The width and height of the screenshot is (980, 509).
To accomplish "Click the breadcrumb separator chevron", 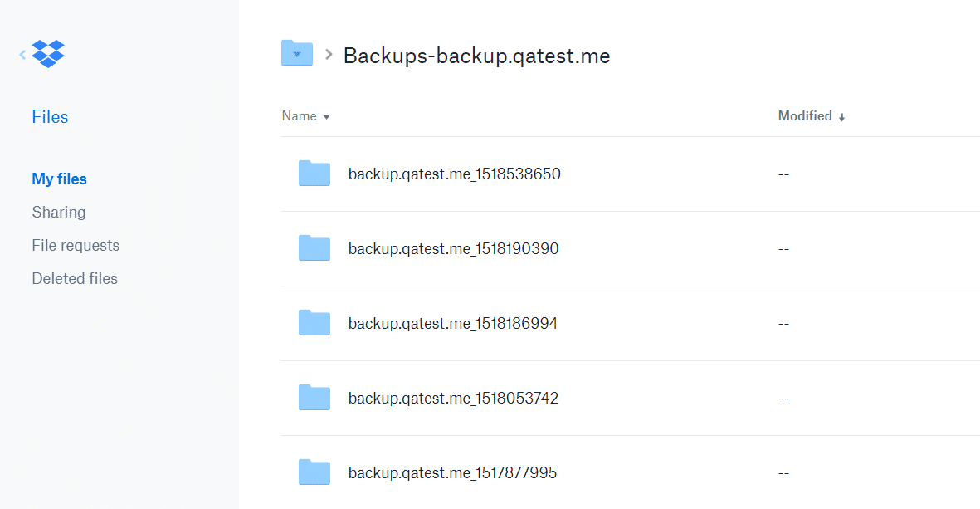I will click(x=329, y=55).
